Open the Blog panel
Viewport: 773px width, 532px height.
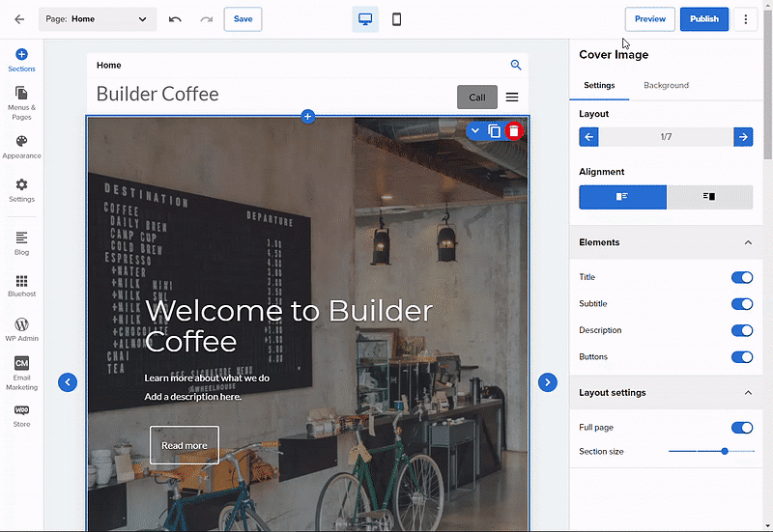click(21, 244)
